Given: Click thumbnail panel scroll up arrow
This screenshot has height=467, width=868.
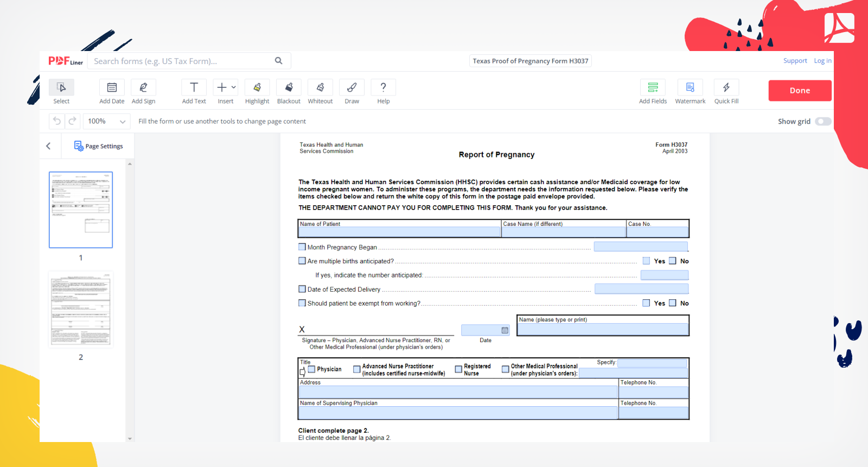Looking at the screenshot, I should pyautogui.click(x=130, y=163).
